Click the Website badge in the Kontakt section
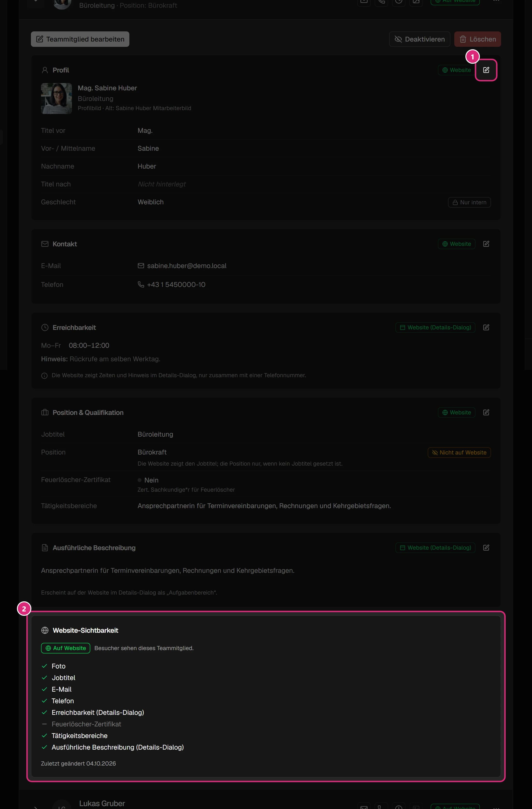The width and height of the screenshot is (532, 809). tap(456, 244)
